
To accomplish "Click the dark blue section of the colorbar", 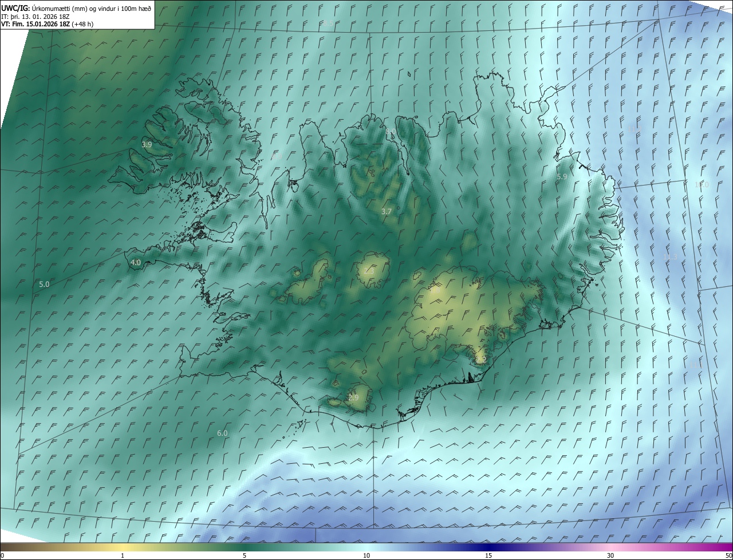I will point(488,547).
